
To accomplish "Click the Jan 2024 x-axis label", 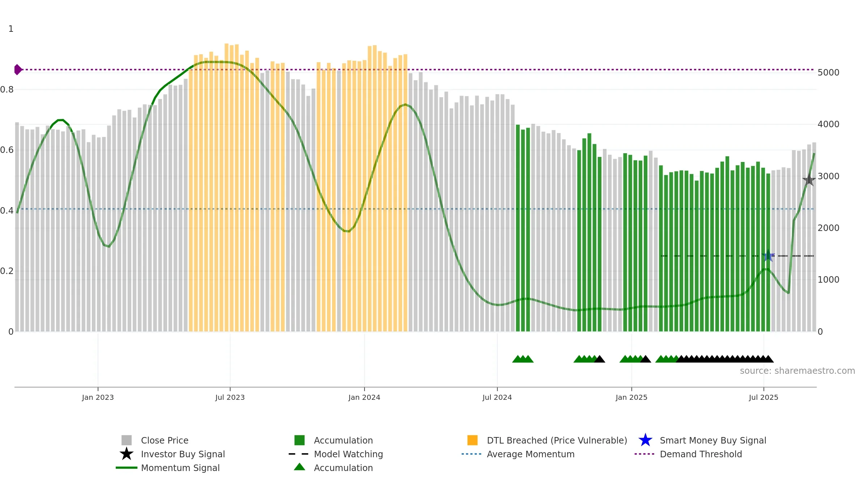I will (364, 398).
